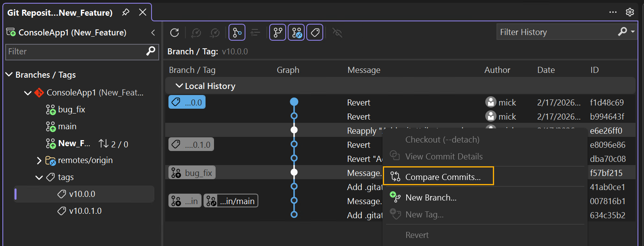The image size is (644, 246).
Task: Open settings with the gear icon
Action: click(630, 12)
